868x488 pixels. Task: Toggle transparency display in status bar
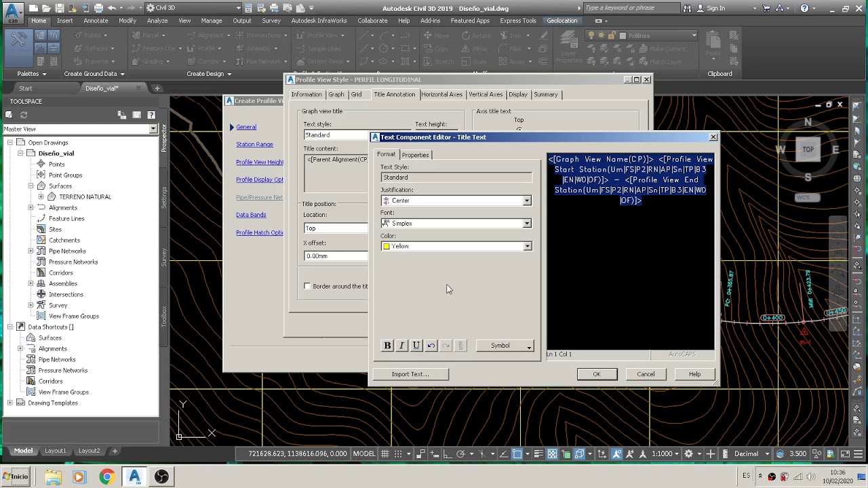click(x=552, y=453)
